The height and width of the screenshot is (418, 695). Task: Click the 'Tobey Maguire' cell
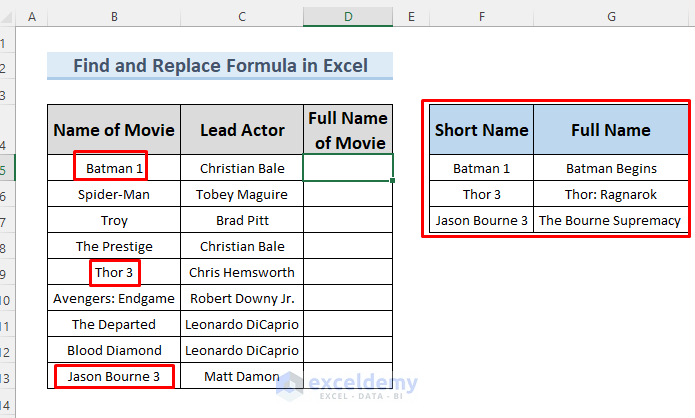(242, 194)
